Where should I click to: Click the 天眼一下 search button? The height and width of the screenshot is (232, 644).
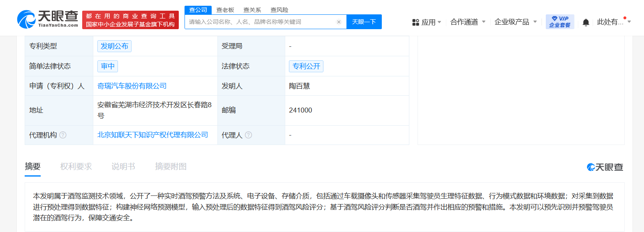(x=364, y=22)
